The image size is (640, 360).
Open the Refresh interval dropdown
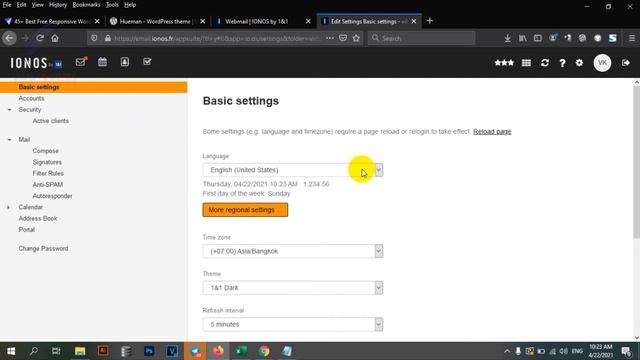[x=293, y=324]
